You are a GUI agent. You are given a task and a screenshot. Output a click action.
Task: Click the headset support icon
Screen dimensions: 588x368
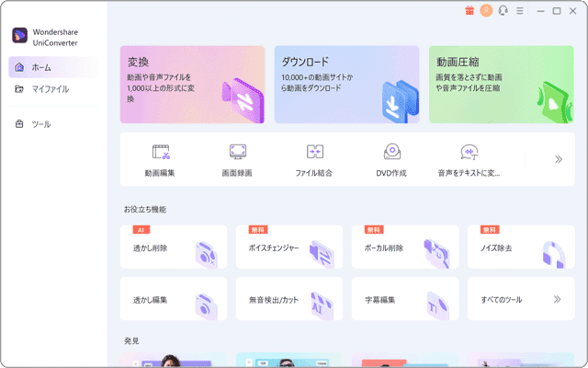point(503,11)
